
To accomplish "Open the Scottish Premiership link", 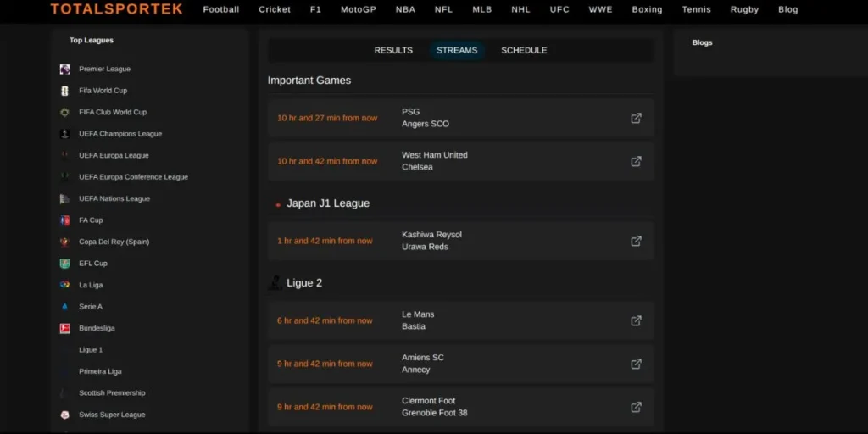I will [112, 393].
